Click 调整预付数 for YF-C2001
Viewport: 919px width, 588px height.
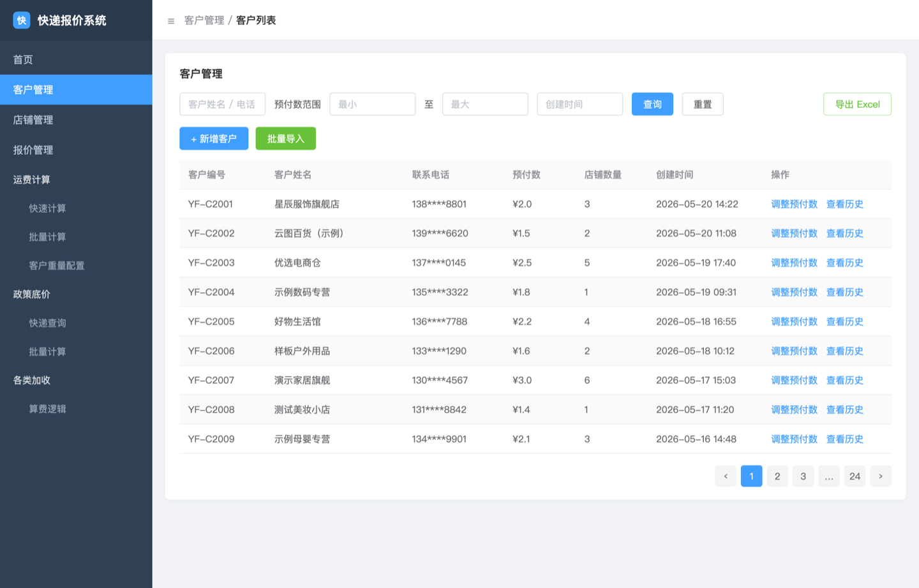pos(795,204)
